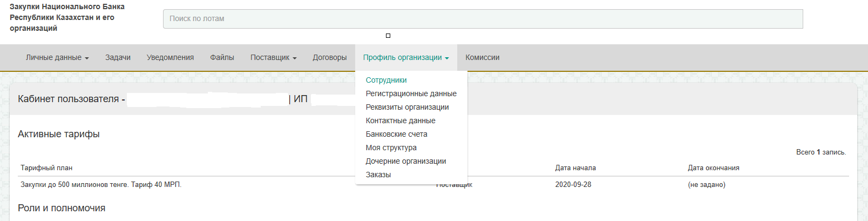
Task: Open Дочерние организации entry
Action: click(x=405, y=161)
